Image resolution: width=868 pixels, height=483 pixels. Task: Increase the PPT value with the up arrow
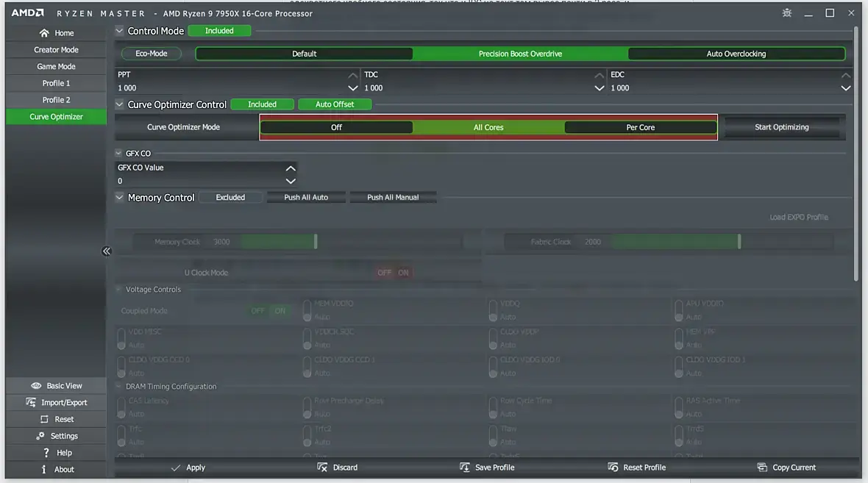pos(352,75)
